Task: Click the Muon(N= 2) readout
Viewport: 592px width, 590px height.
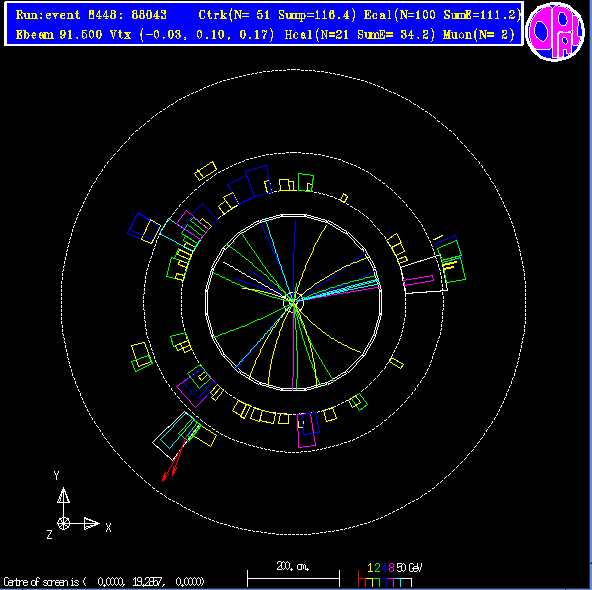Action: click(x=479, y=35)
